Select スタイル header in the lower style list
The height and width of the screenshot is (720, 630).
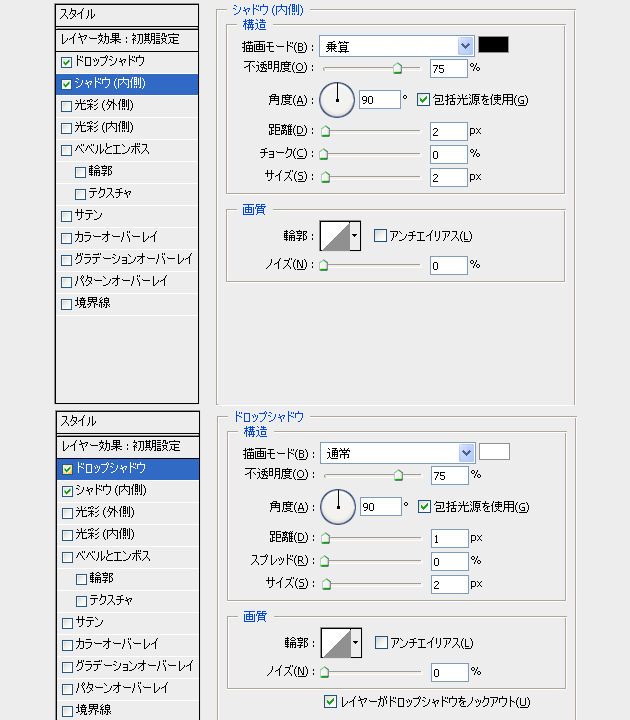[x=128, y=422]
